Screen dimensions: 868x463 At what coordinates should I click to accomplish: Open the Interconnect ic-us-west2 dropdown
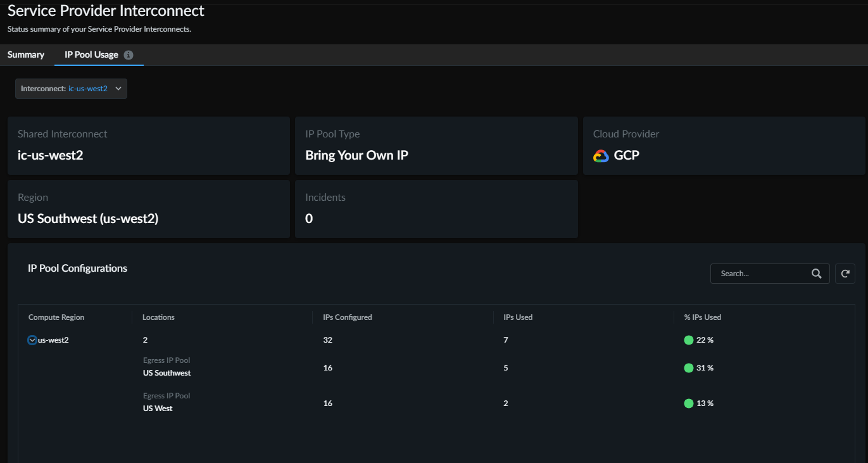[71, 89]
